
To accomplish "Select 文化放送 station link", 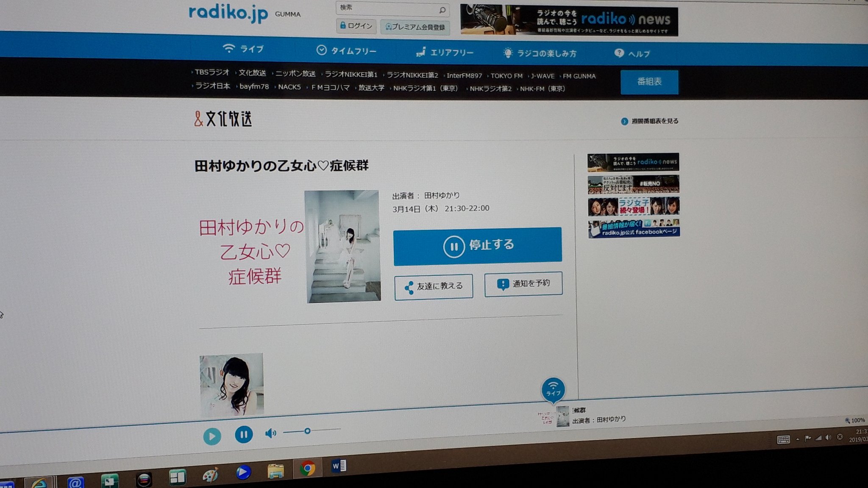I will [252, 73].
